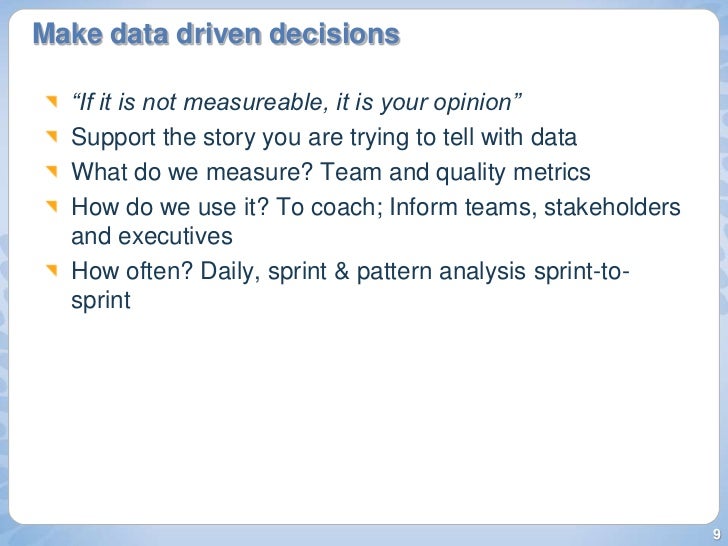
Task: Click the text 'Team and quality metrics'
Action: click(455, 172)
